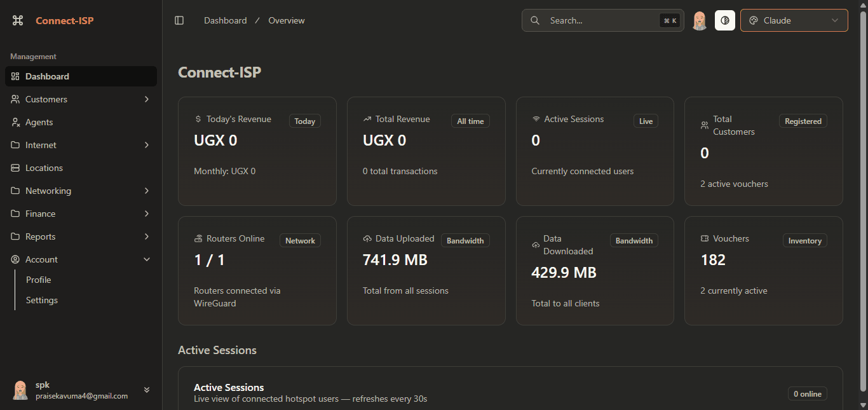868x410 pixels.
Task: Click the Locations icon in sidebar
Action: pos(14,168)
